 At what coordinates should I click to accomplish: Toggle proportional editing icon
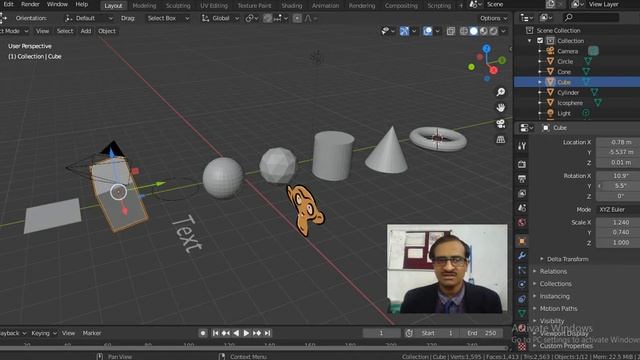point(297,18)
